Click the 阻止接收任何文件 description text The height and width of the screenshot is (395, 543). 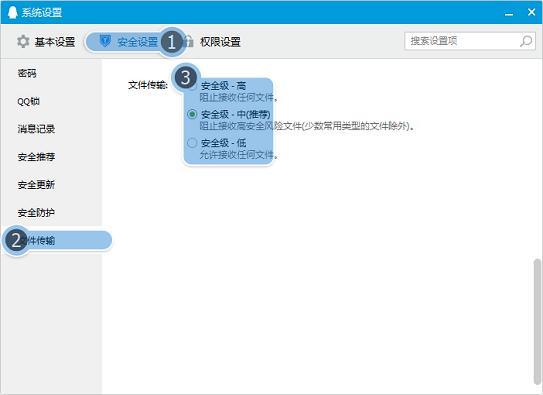click(x=239, y=98)
